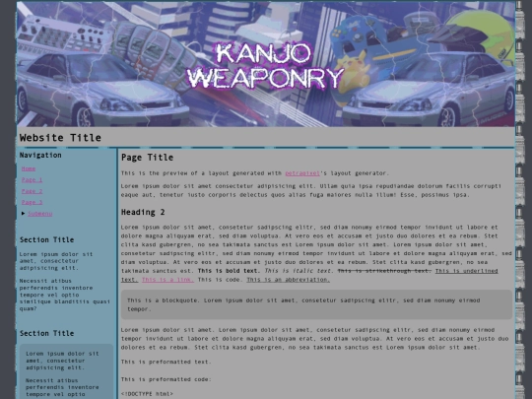532x399 pixels.
Task: Click 'This is strikethrough text.'
Action: pos(384,271)
